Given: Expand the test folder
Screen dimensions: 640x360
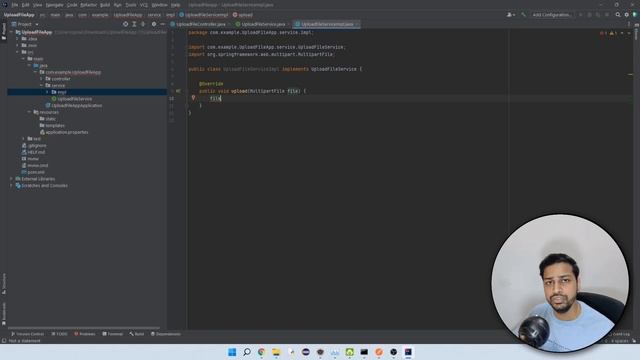Looking at the screenshot, I should [x=23, y=139].
